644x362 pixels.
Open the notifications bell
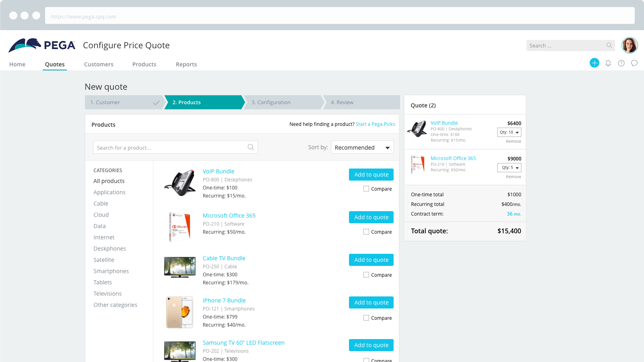pyautogui.click(x=608, y=63)
